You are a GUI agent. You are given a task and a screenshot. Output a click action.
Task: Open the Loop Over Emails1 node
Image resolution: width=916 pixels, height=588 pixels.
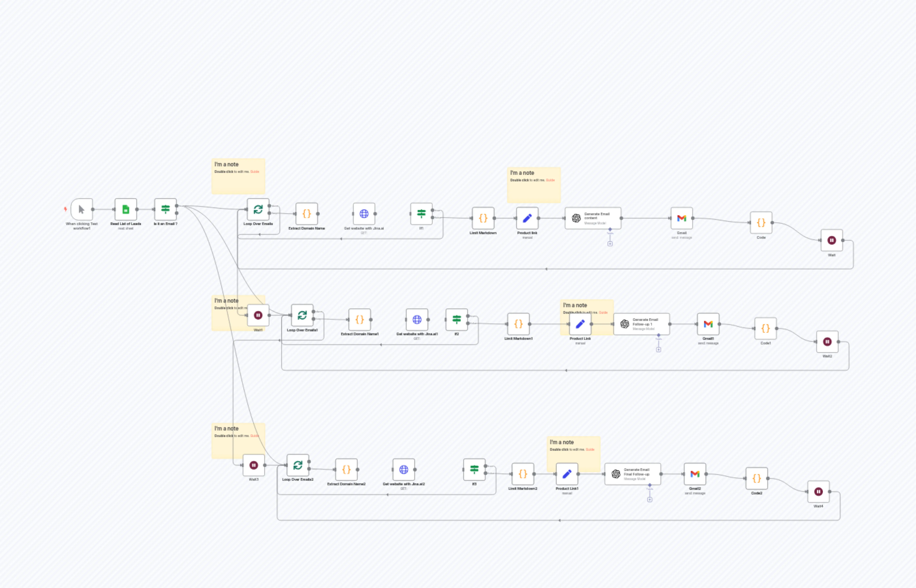[302, 315]
